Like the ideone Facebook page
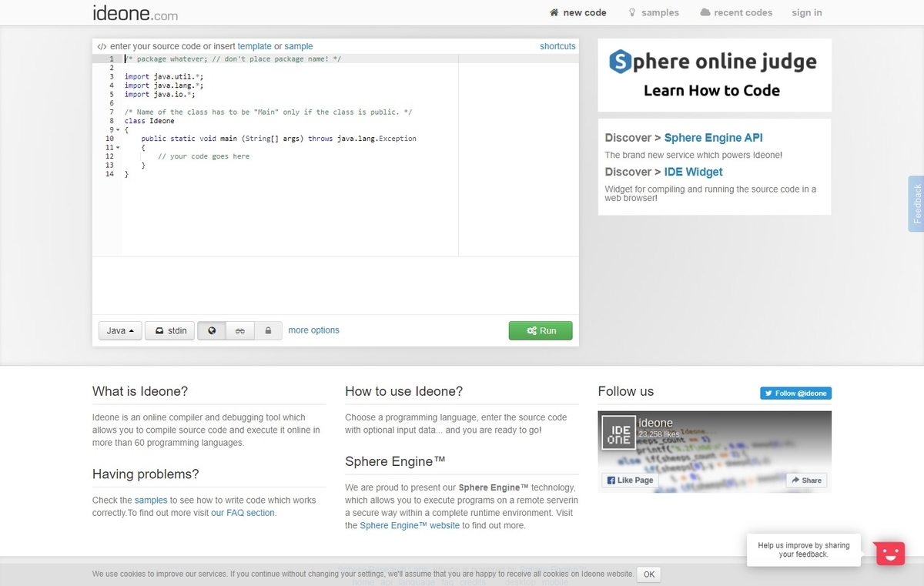924x586 pixels. 630,480
